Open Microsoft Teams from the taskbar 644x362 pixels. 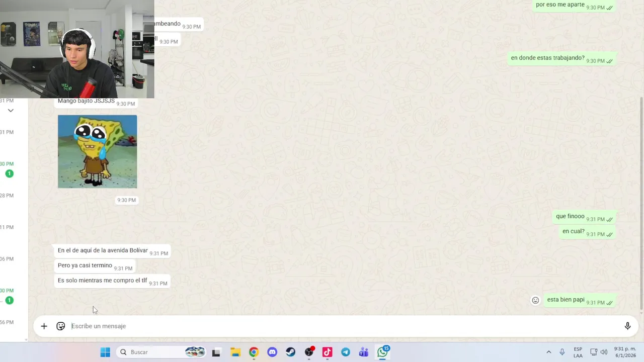pos(364,352)
